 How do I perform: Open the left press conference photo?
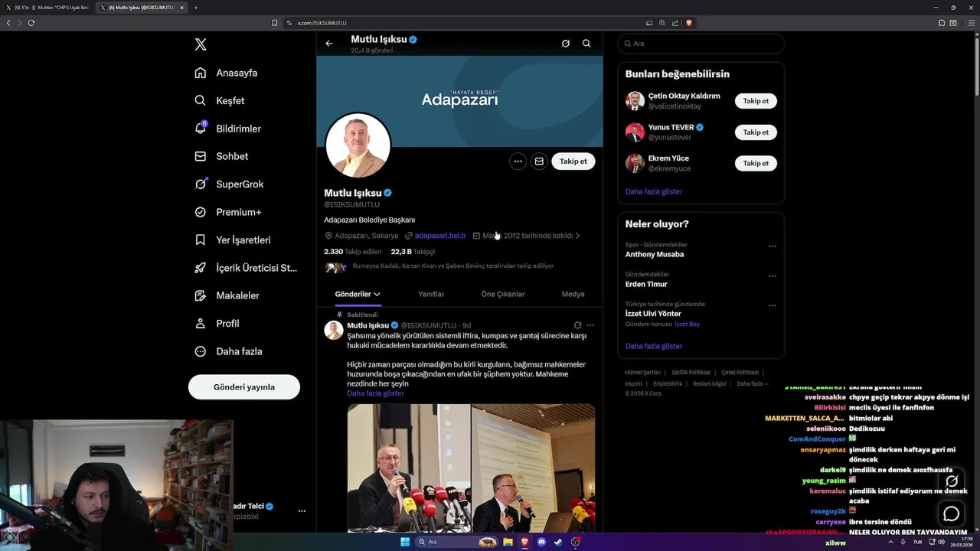(409, 468)
